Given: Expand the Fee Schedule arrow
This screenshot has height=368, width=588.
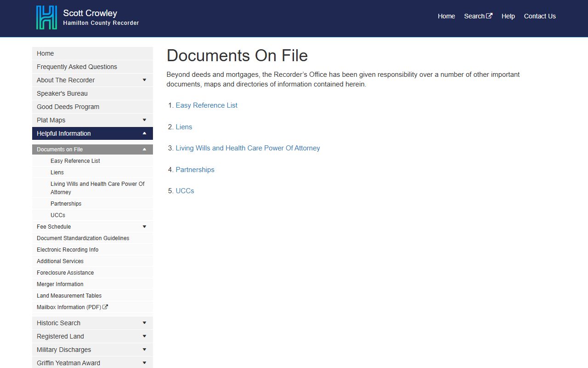Looking at the screenshot, I should coord(144,227).
